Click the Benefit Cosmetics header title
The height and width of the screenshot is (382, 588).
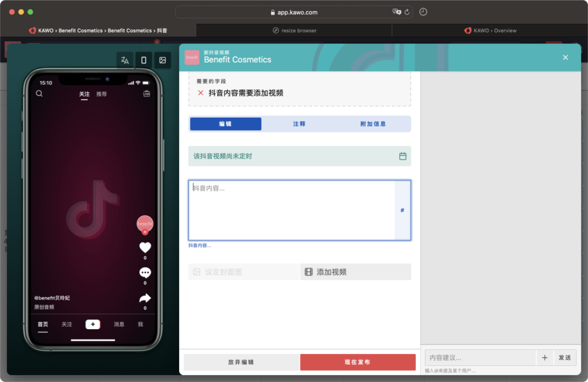[x=237, y=60]
